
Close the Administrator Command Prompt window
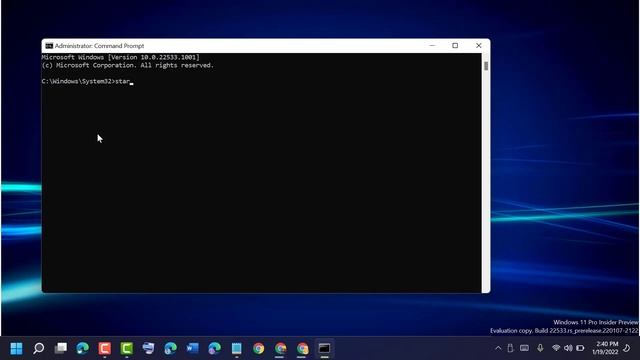(x=478, y=46)
